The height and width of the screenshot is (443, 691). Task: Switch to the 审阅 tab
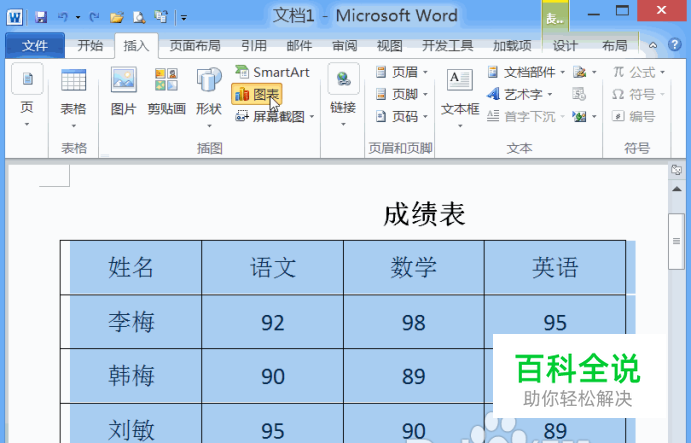point(345,45)
